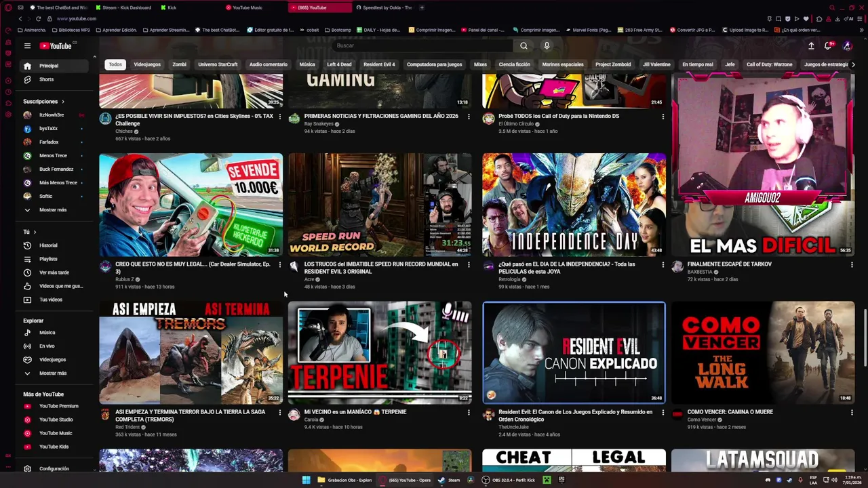Open Configuración in sidebar
This screenshot has width=868, height=488.
[54, 468]
